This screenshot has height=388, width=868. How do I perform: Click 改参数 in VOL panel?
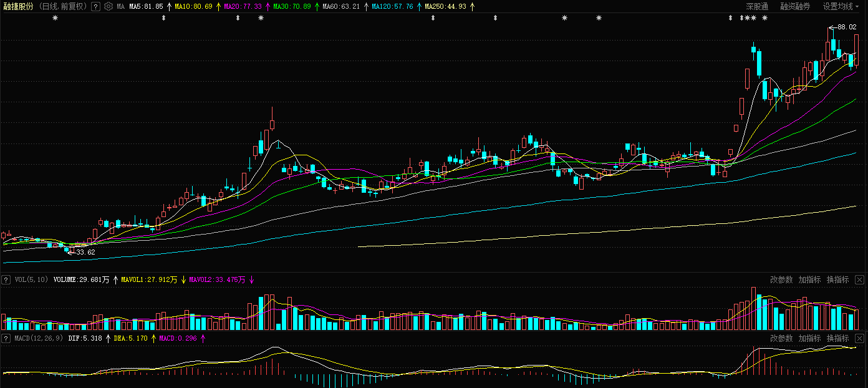781,279
